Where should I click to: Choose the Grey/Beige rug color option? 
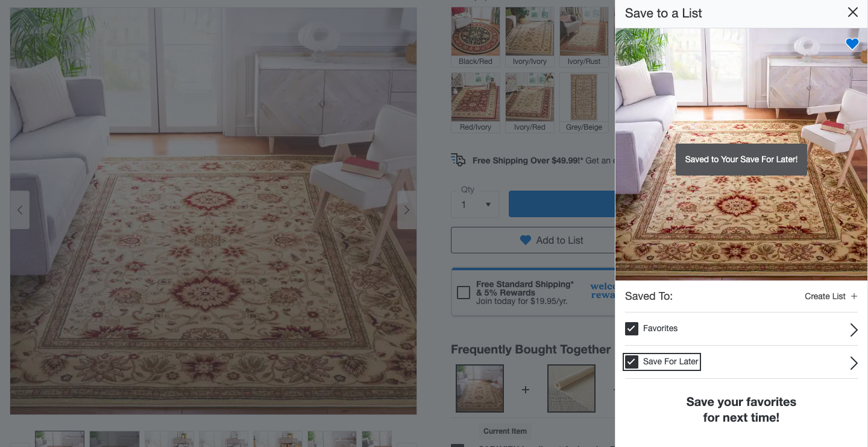[584, 103]
